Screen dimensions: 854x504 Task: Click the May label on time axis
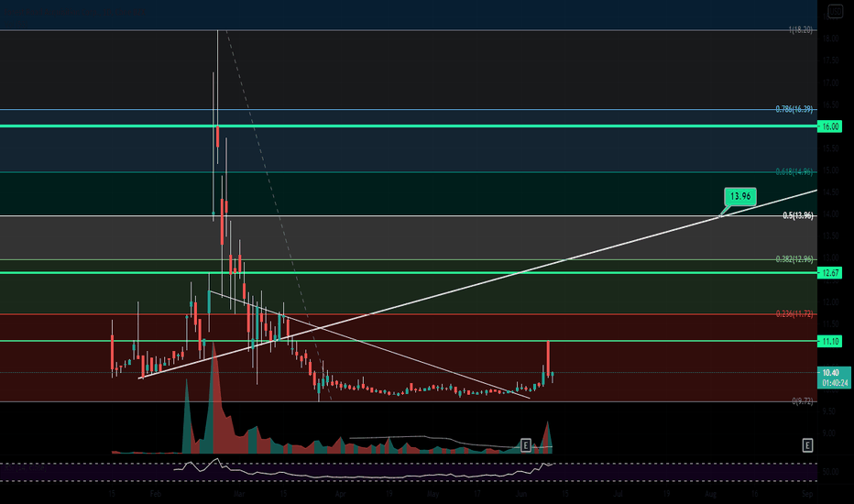click(433, 494)
